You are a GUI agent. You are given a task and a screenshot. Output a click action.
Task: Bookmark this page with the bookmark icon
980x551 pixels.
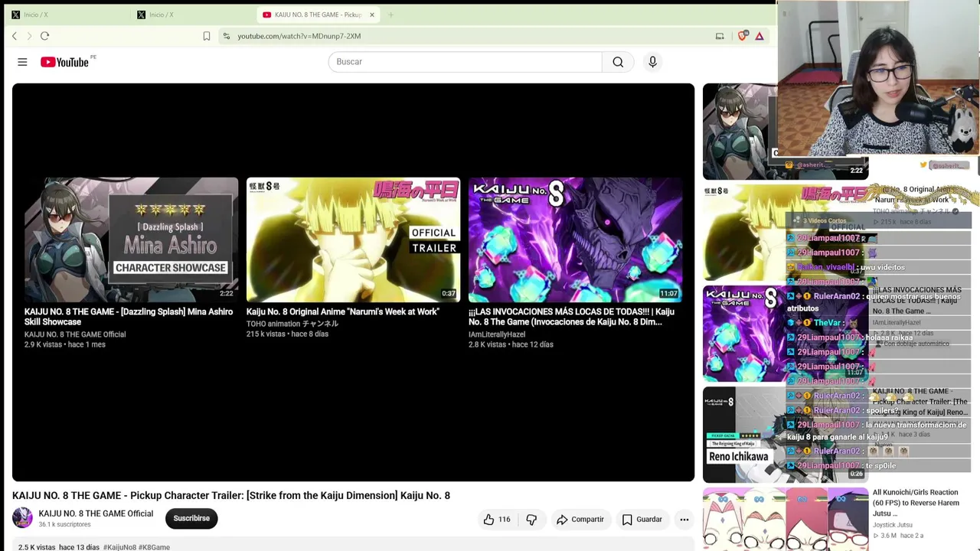[207, 36]
